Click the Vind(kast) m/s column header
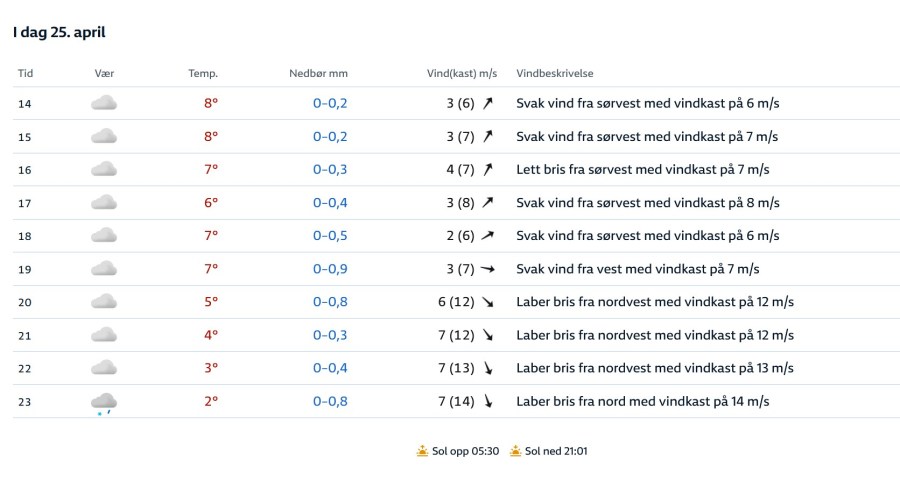 click(x=461, y=74)
